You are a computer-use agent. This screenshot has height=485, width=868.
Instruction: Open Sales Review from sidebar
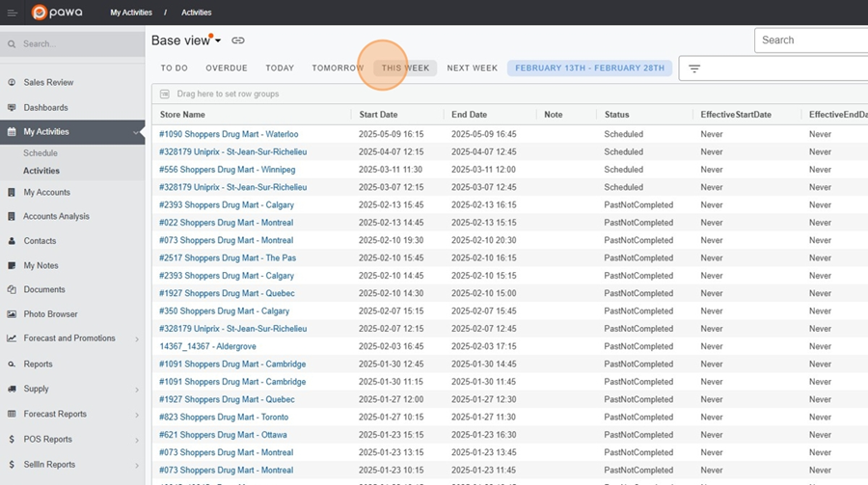48,83
